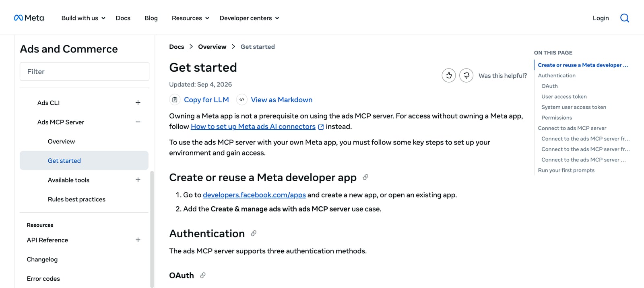644x288 pixels.
Task: Click the Login link
Action: coord(601,18)
